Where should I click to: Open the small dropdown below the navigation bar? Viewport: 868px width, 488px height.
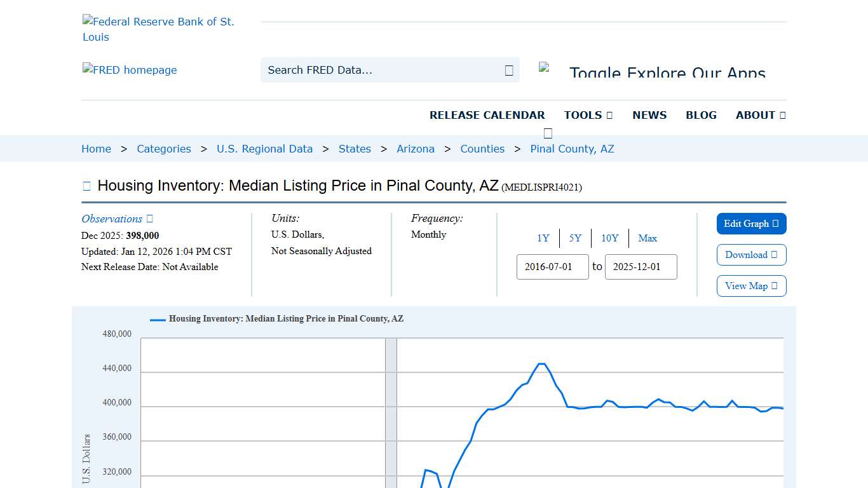pos(547,133)
